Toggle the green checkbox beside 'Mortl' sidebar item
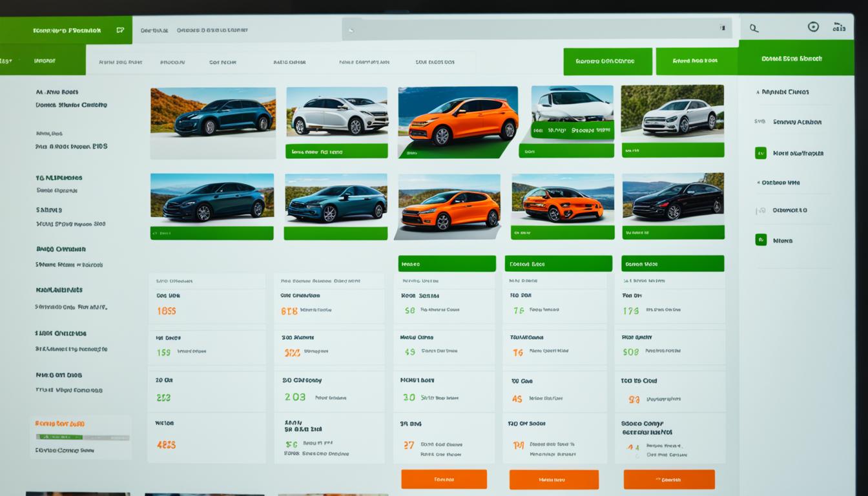868x496 pixels. (x=761, y=153)
